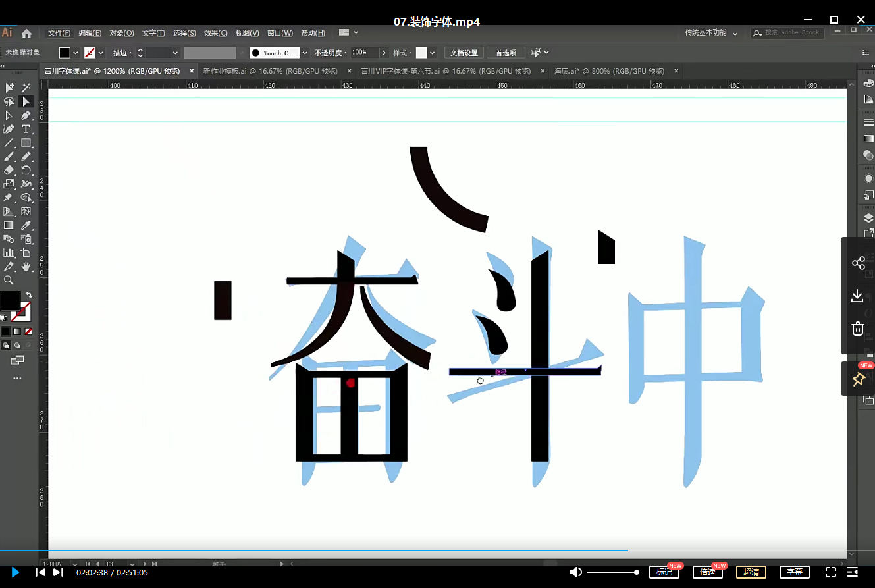Open the 样式 style dropdown arrow
The height and width of the screenshot is (588, 875).
coord(433,53)
